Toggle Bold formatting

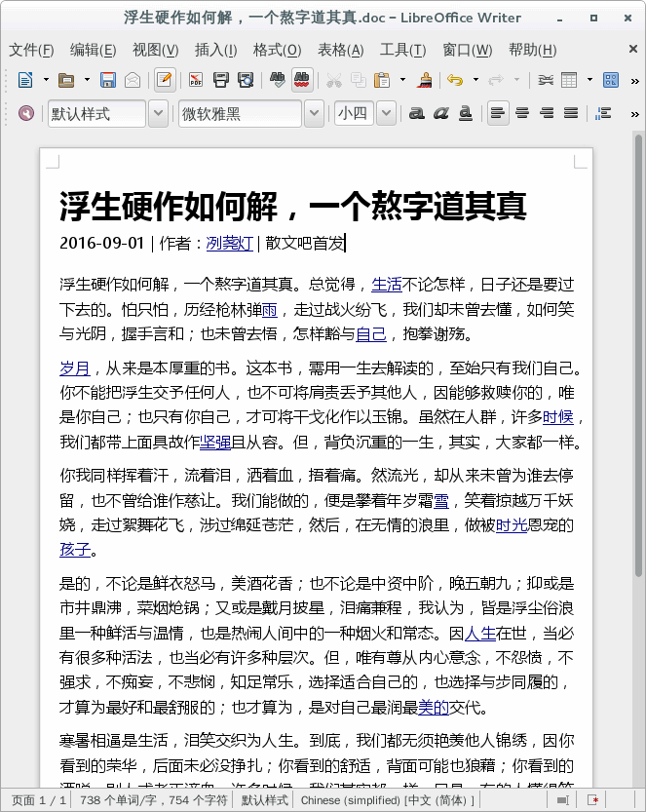(x=417, y=113)
